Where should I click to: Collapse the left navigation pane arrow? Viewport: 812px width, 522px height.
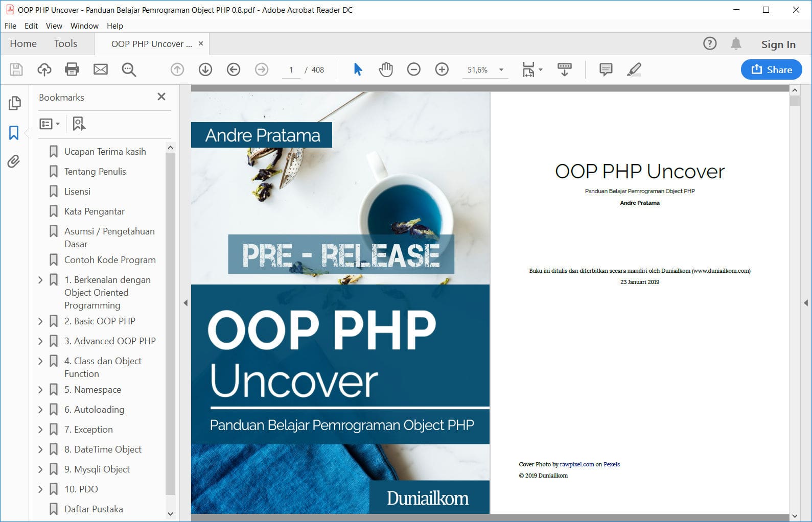185,303
